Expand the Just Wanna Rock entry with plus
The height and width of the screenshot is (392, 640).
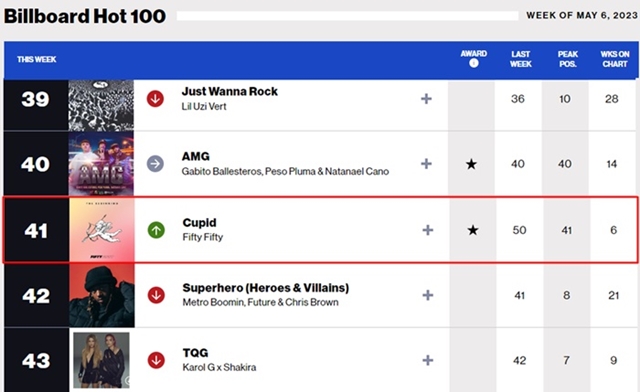(426, 99)
